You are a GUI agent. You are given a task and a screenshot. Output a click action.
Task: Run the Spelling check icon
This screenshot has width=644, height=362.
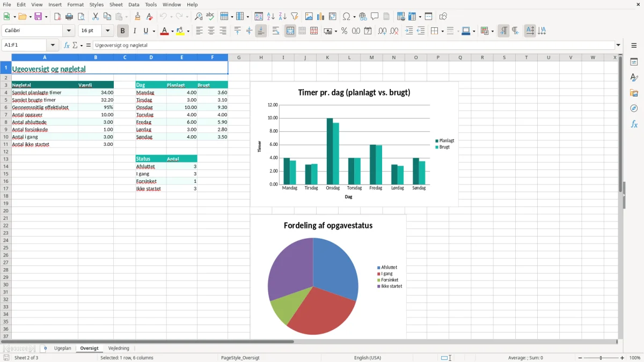tap(210, 17)
